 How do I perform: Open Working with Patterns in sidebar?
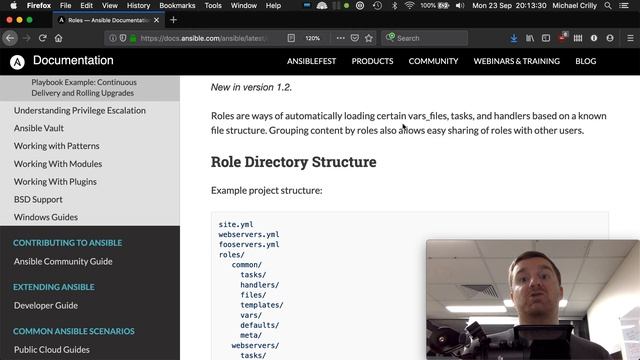(x=56, y=146)
